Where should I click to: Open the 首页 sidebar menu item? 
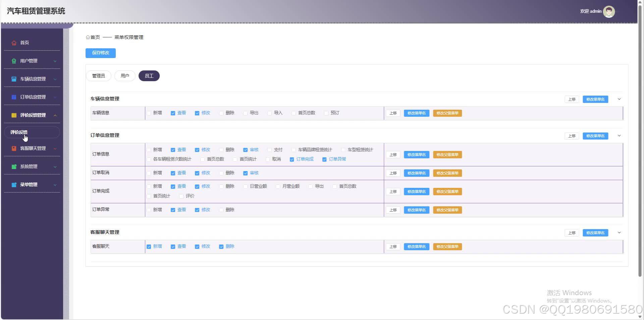click(x=32, y=43)
